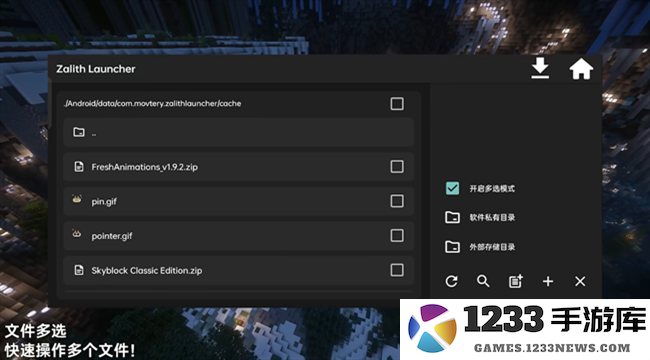650x360 pixels.
Task: Click the parent directory folder icon
Action: tap(79, 132)
